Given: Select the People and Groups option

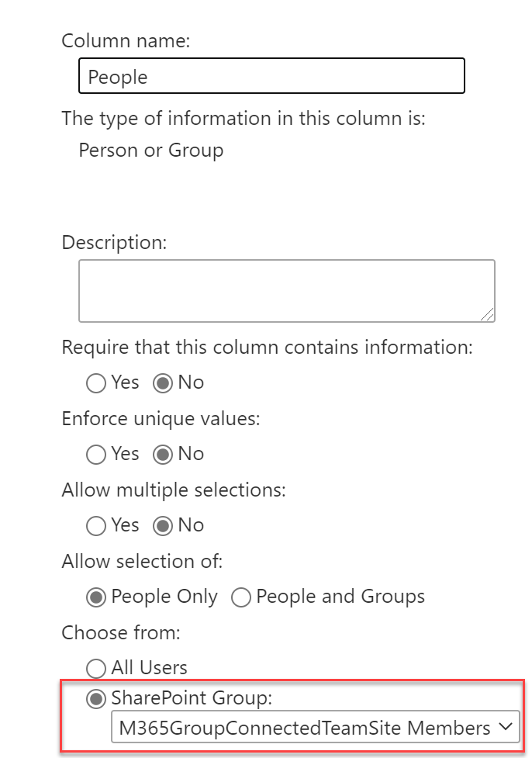Looking at the screenshot, I should tap(241, 597).
